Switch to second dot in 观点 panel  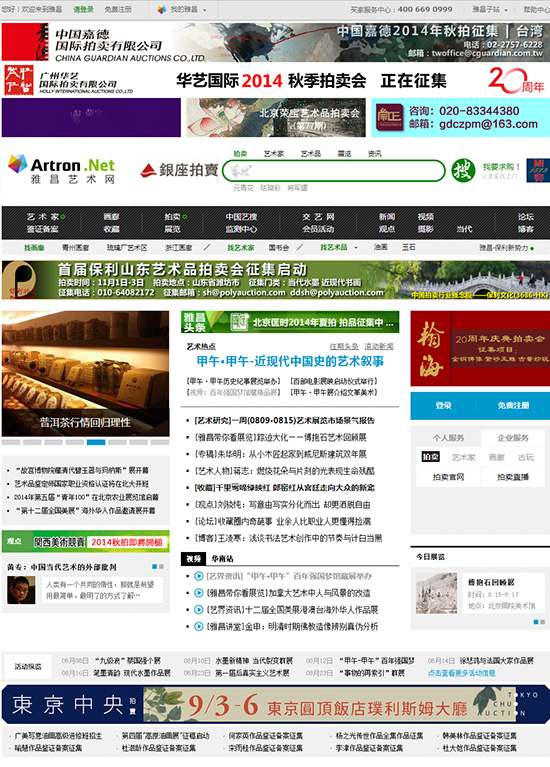[161, 566]
